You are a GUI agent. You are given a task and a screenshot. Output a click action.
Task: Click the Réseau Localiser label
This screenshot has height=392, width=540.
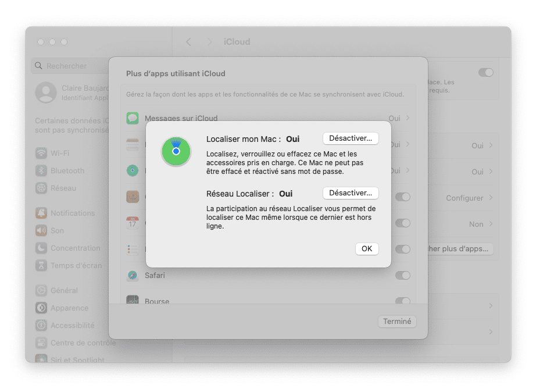tap(240, 194)
